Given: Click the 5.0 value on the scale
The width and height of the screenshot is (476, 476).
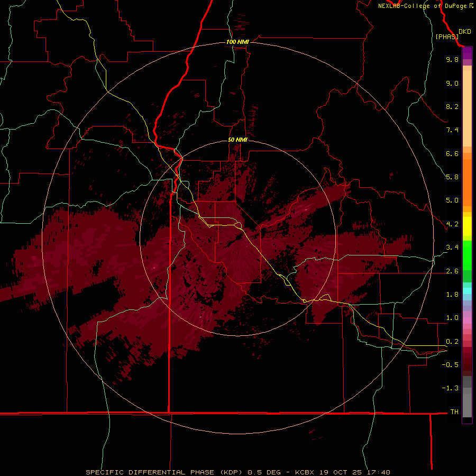Looking at the screenshot, I should (452, 200).
